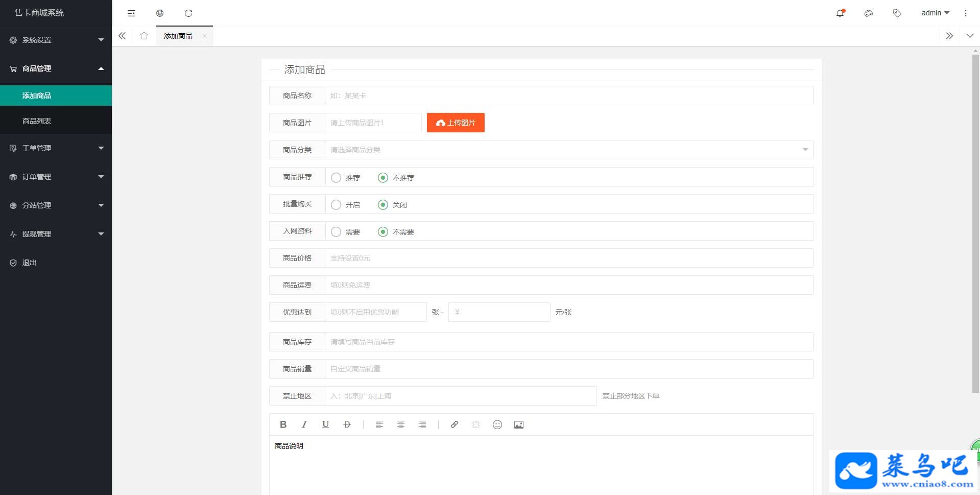Expand the 提现管理 sidebar menu
Image resolution: width=980 pixels, height=495 pixels.
(x=56, y=234)
